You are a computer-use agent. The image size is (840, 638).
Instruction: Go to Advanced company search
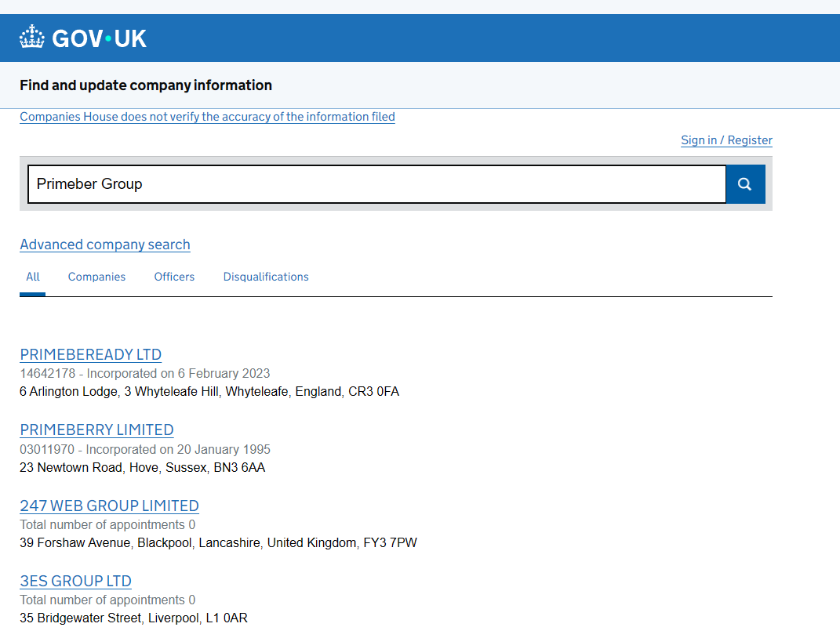105,245
